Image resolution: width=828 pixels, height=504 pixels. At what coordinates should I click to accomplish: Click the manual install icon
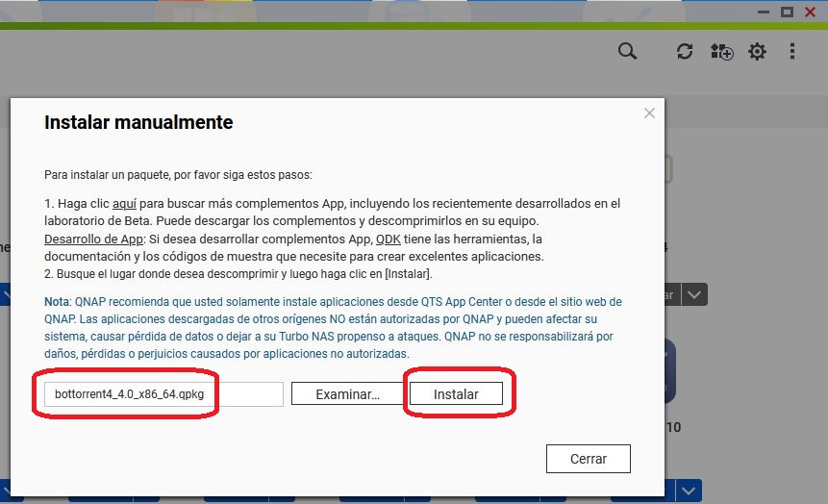coord(721,52)
